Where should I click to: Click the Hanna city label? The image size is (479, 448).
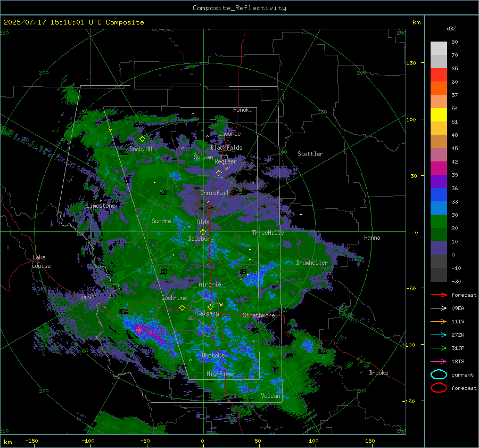coord(372,238)
